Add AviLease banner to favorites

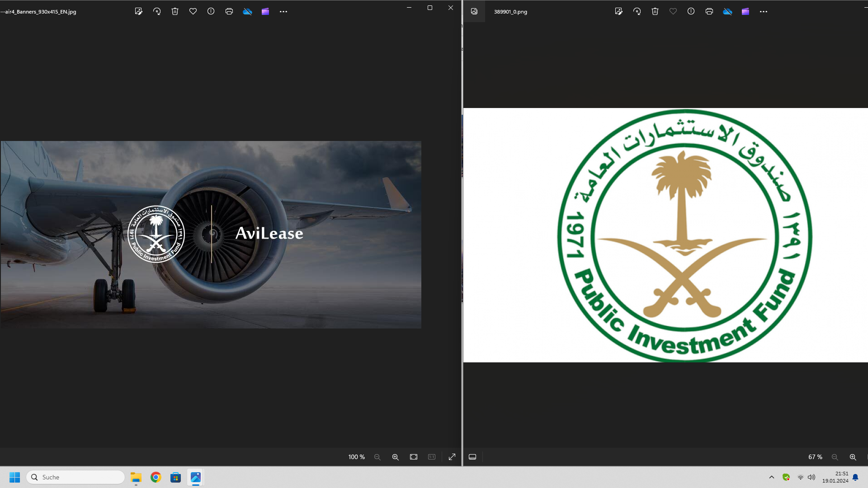[193, 12]
